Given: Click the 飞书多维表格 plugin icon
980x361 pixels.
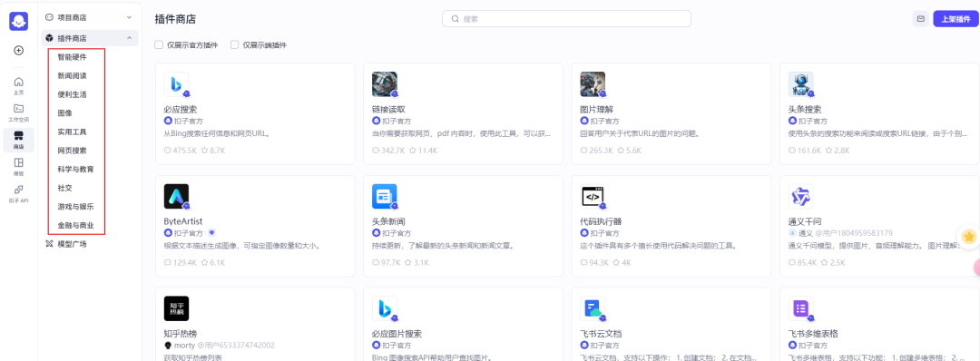Looking at the screenshot, I should click(800, 308).
